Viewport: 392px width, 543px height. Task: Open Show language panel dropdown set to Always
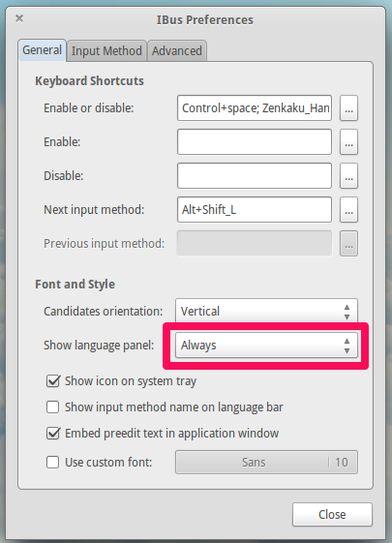(x=266, y=345)
